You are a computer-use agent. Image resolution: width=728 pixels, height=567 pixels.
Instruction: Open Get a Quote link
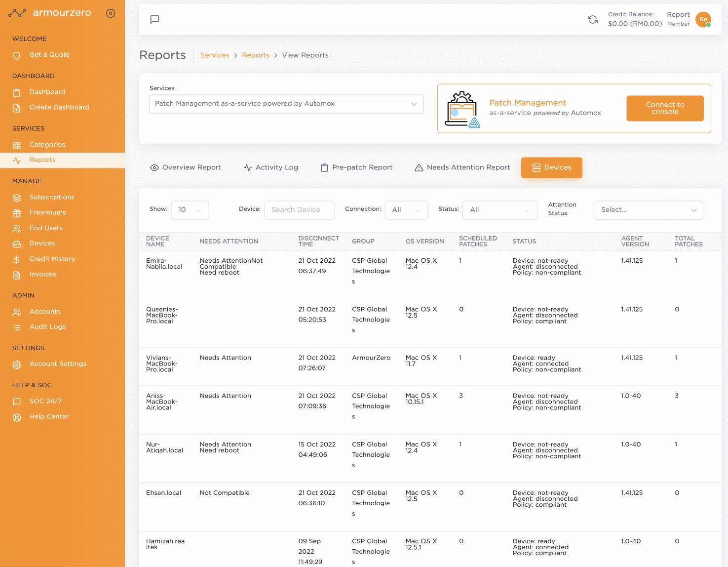49,55
